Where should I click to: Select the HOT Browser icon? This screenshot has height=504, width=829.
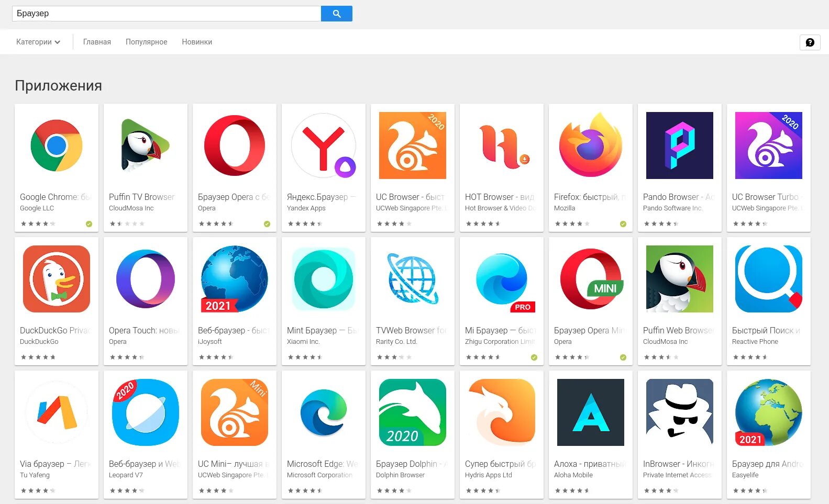(504, 147)
